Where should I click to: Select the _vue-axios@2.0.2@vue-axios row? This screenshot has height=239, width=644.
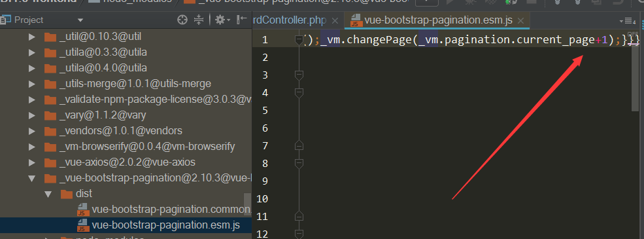click(x=126, y=162)
